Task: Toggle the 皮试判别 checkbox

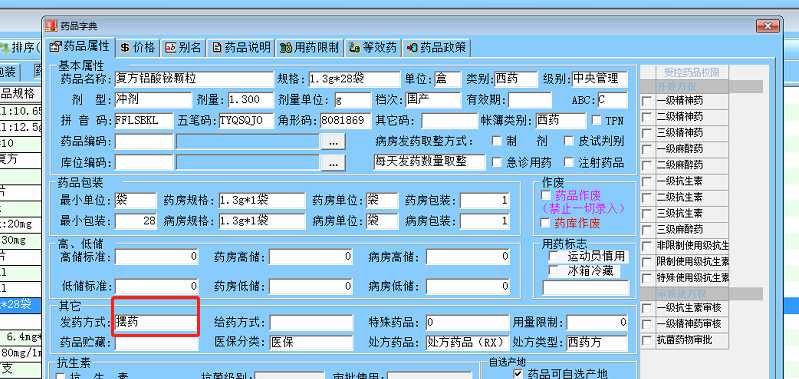Action: [x=569, y=141]
